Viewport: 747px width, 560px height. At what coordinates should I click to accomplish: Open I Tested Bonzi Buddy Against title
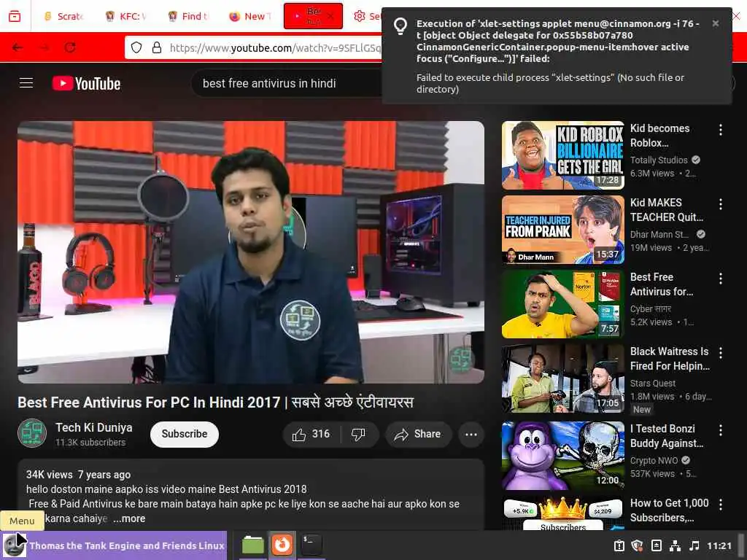click(667, 436)
